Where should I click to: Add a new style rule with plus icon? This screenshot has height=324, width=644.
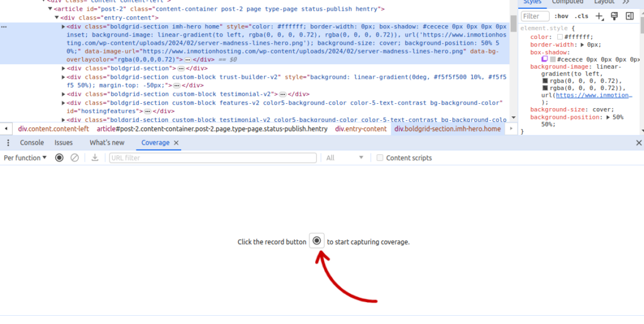click(599, 16)
